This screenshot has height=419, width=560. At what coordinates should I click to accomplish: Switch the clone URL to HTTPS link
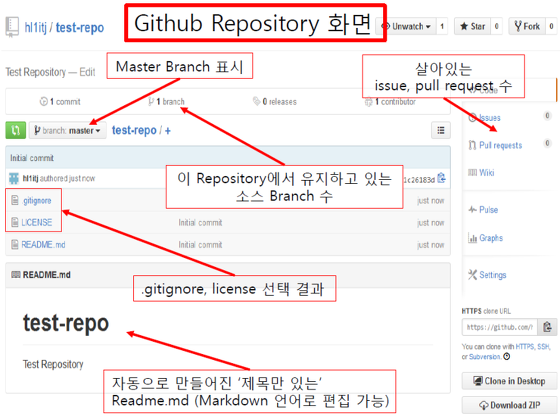coord(525,346)
